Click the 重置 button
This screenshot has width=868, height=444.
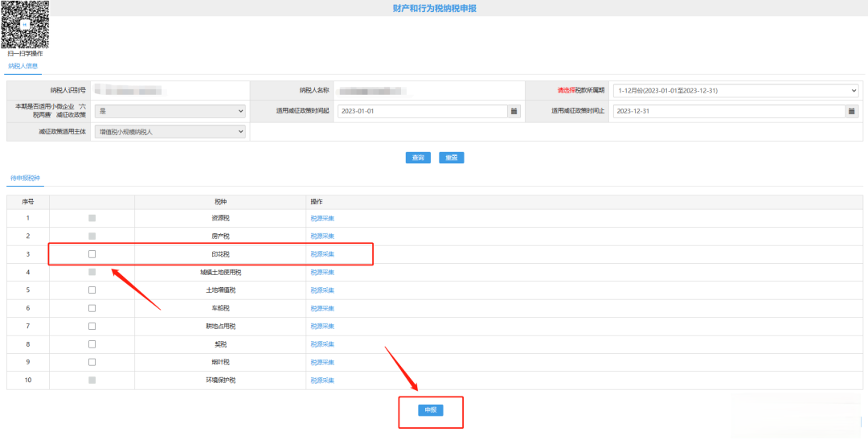(451, 158)
